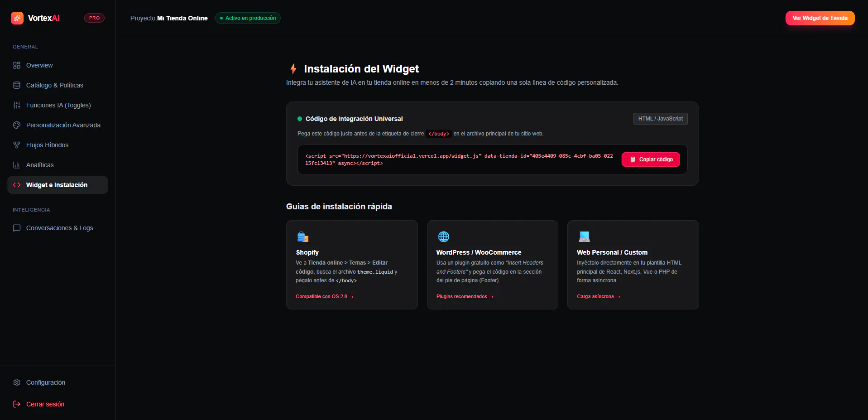Open the Overview section
The width and height of the screenshot is (868, 420).
point(58,65)
